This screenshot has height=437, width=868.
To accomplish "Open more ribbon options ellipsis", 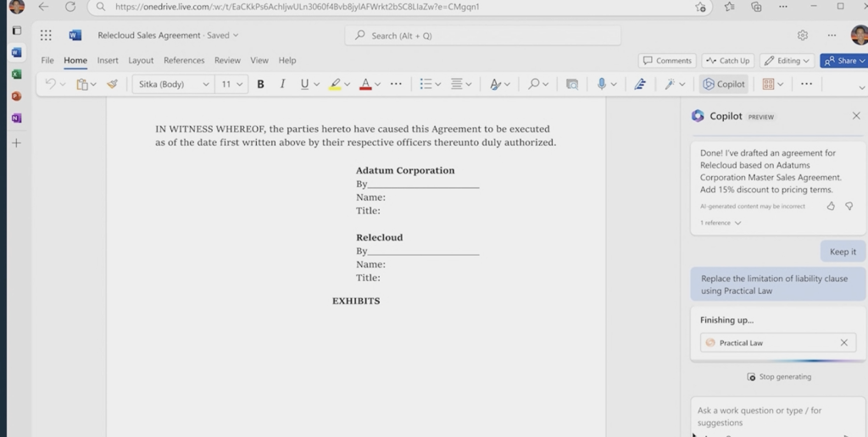I will coord(807,84).
